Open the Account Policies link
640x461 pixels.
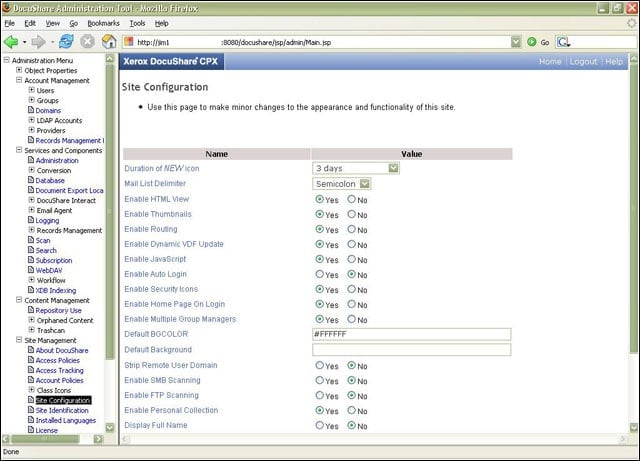tap(60, 380)
